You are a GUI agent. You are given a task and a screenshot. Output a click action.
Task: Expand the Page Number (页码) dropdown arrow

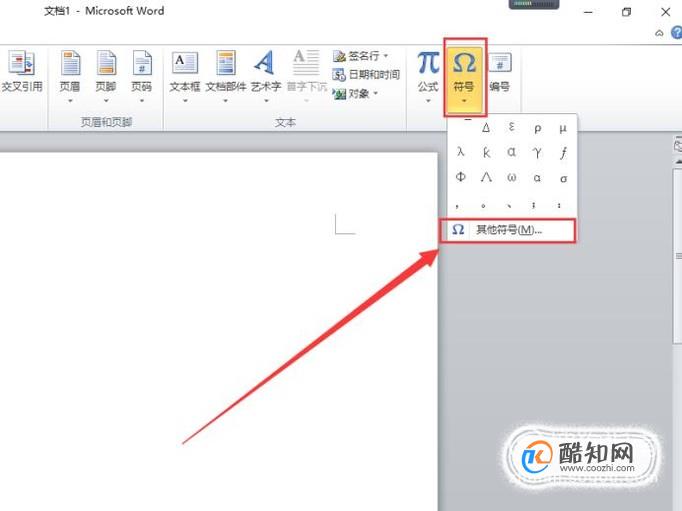pyautogui.click(x=142, y=101)
